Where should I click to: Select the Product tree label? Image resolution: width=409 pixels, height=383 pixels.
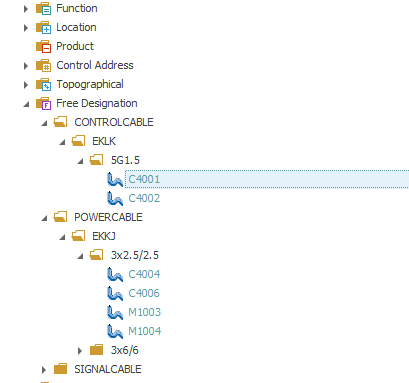click(x=75, y=46)
